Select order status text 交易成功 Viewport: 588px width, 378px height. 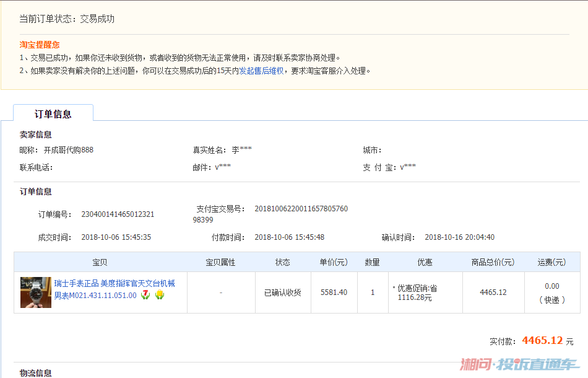(97, 19)
